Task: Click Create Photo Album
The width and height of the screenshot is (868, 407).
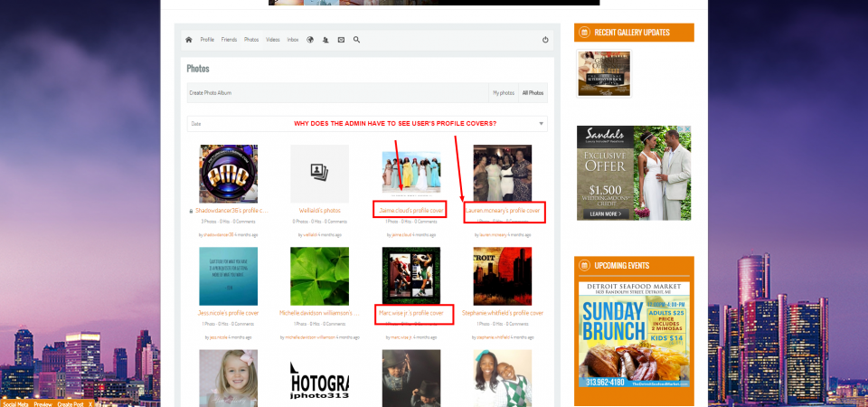Action: [211, 93]
